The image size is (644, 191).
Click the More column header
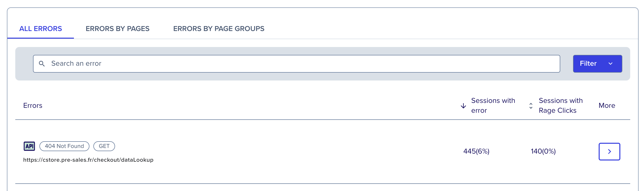pyautogui.click(x=607, y=106)
